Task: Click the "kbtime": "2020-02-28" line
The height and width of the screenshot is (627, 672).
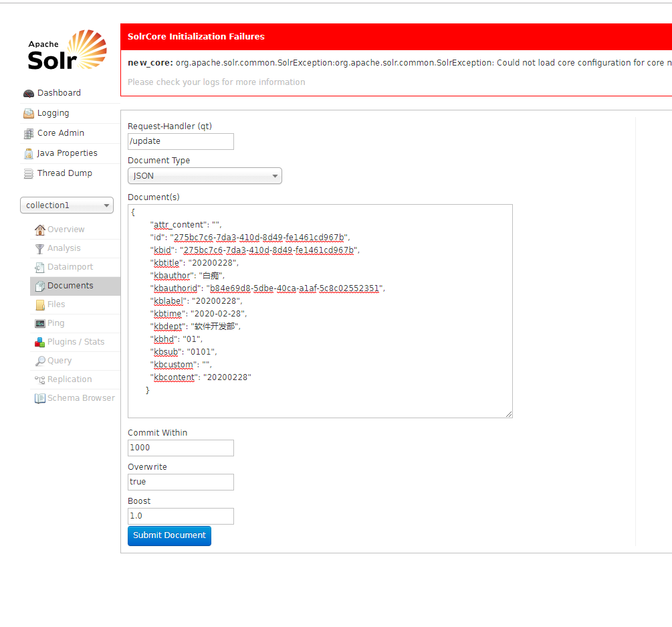Action: [199, 314]
